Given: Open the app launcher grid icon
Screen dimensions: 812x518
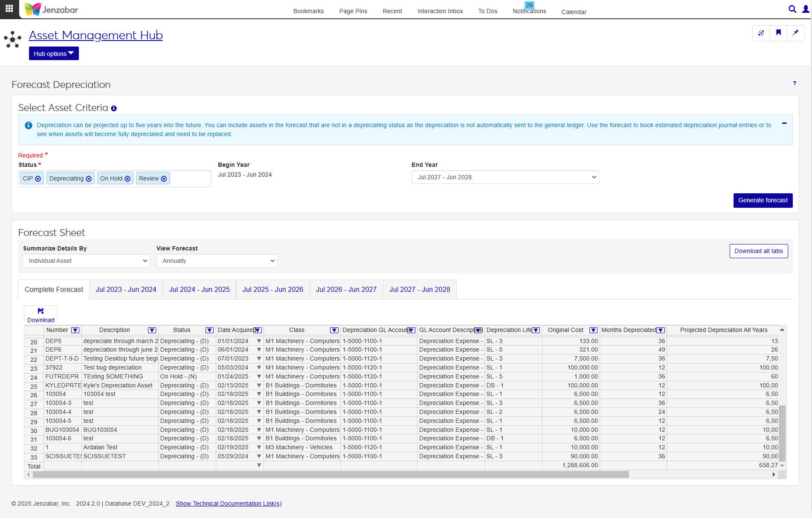Looking at the screenshot, I should [9, 9].
